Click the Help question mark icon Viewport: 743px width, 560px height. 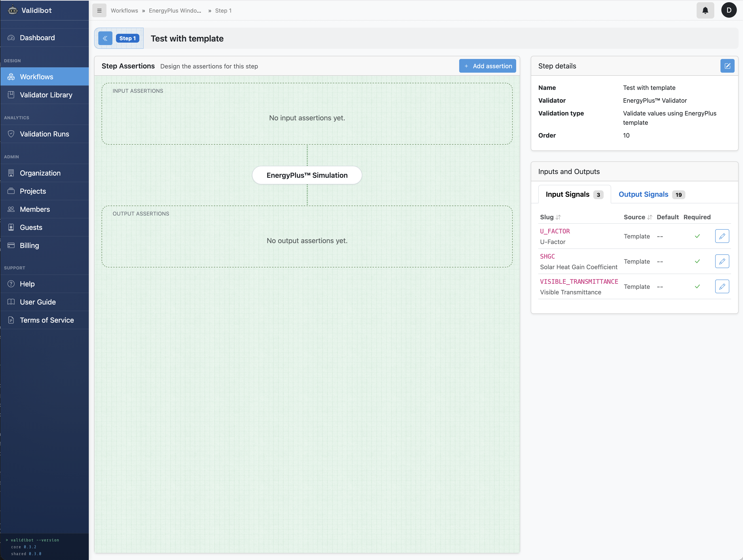[11, 284]
